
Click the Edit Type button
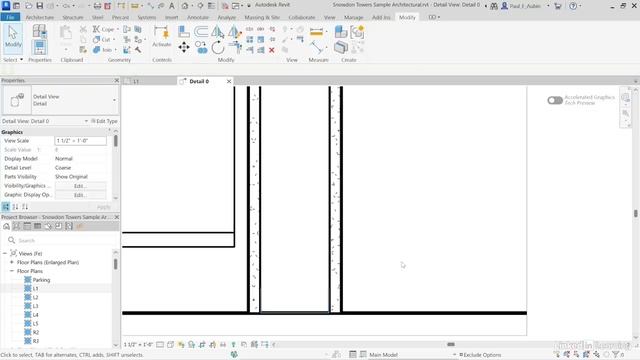coord(104,121)
